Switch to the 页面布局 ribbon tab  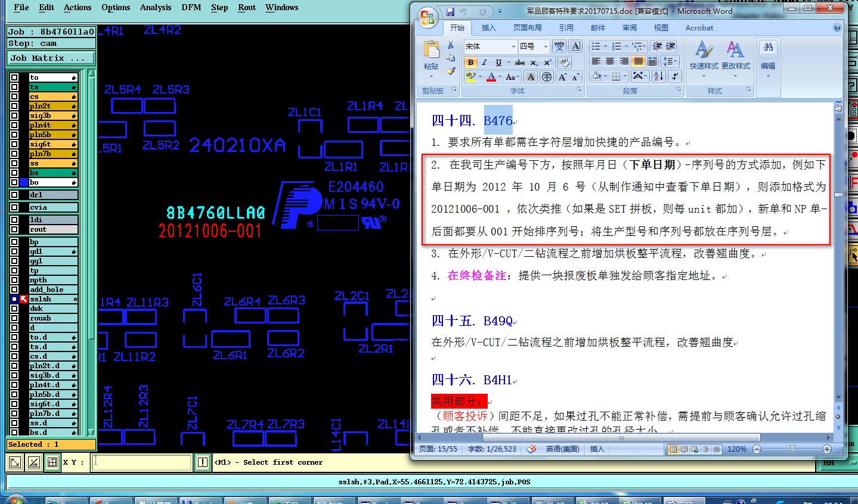click(528, 27)
